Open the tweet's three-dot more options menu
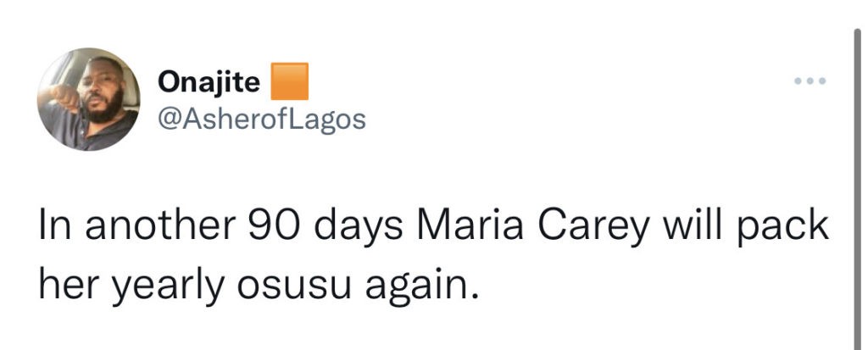 point(809,81)
